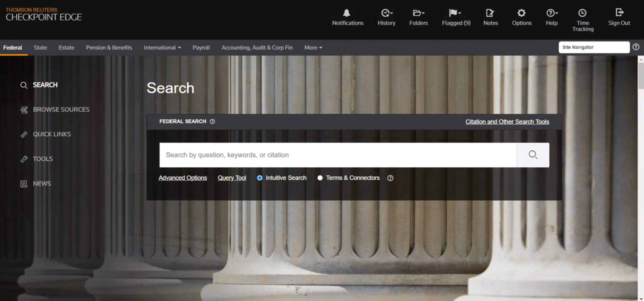Open the Advanced Options link
The width and height of the screenshot is (644, 301).
point(183,178)
